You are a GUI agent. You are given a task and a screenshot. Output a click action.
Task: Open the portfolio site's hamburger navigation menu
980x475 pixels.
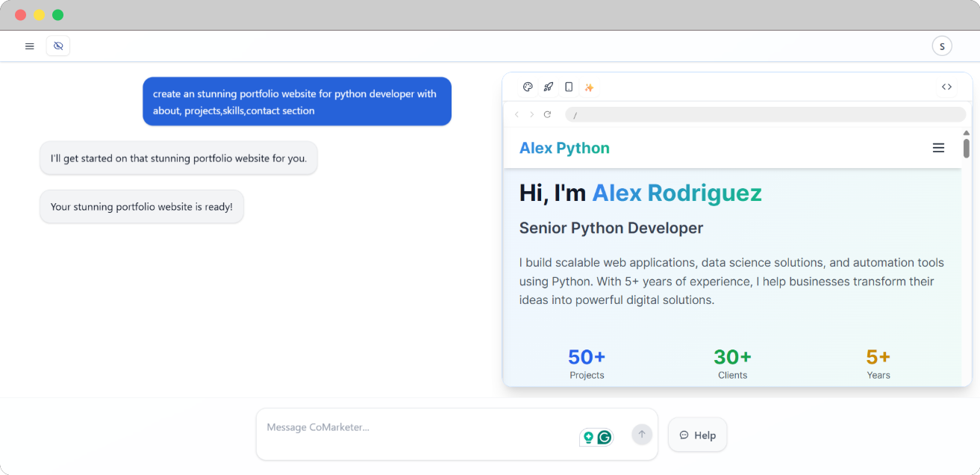938,148
